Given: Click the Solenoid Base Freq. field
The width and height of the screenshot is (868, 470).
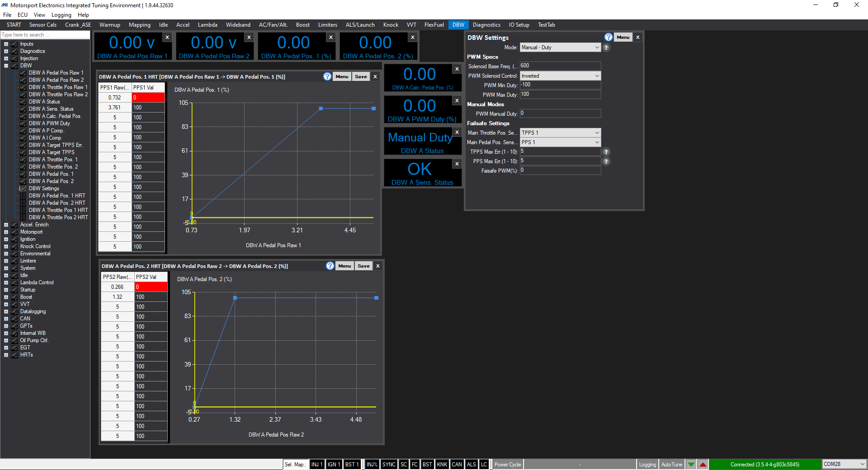Looking at the screenshot, I should pos(560,66).
